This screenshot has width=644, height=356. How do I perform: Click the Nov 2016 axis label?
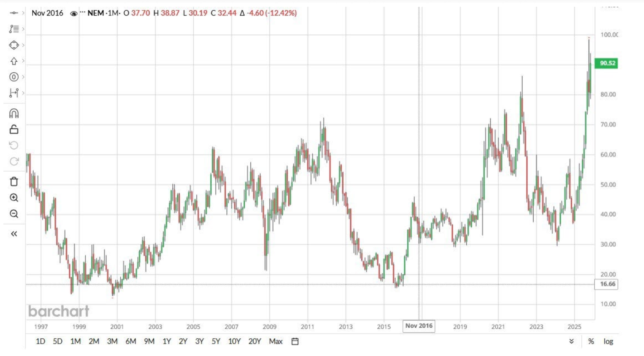(419, 326)
